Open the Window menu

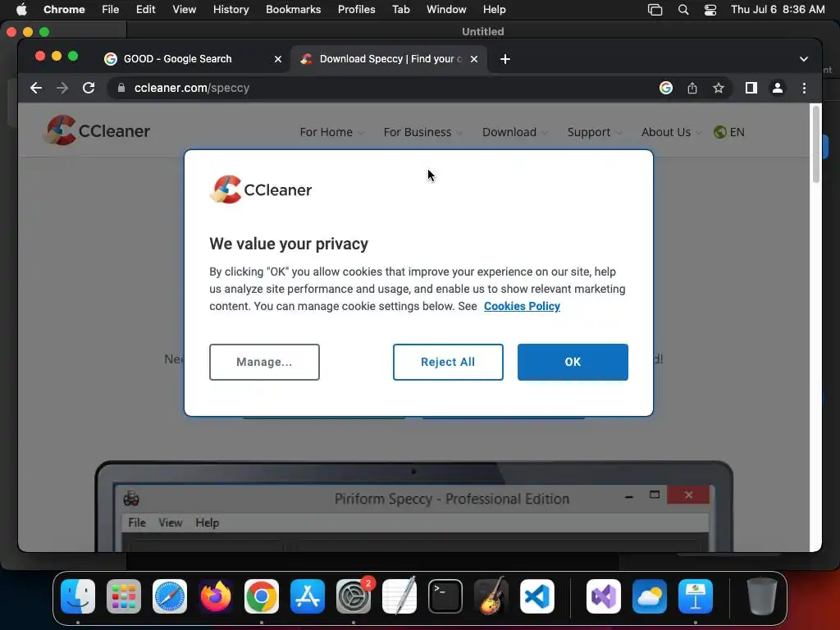(x=446, y=9)
